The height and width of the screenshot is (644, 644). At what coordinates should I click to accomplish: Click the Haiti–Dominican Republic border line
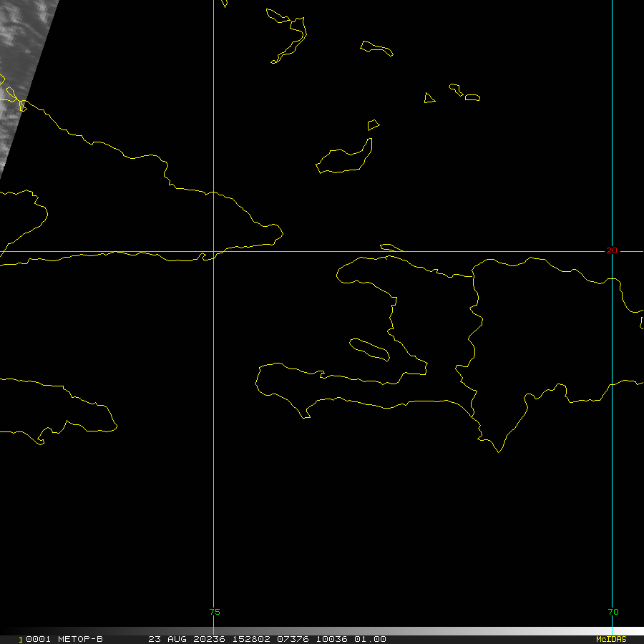tap(473, 336)
